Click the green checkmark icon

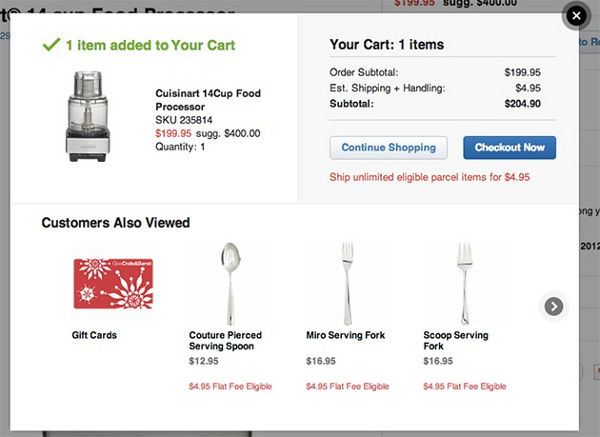pos(50,45)
